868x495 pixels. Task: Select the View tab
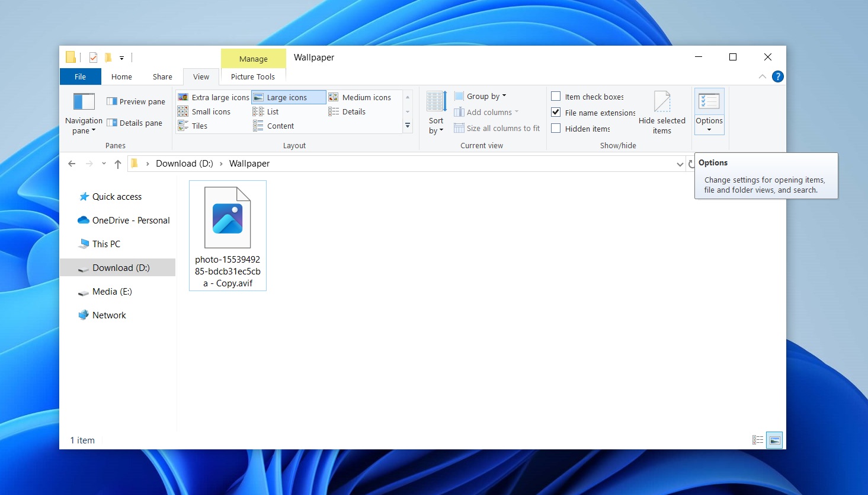pos(201,76)
